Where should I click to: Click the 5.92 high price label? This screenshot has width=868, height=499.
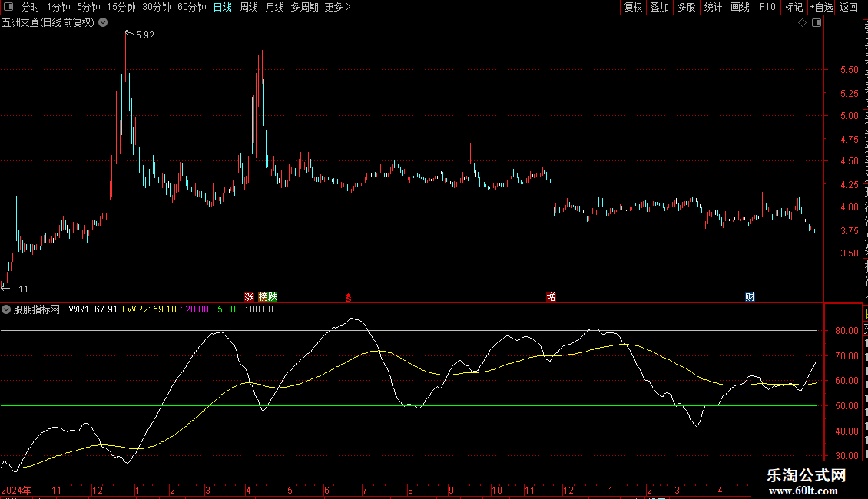click(145, 35)
